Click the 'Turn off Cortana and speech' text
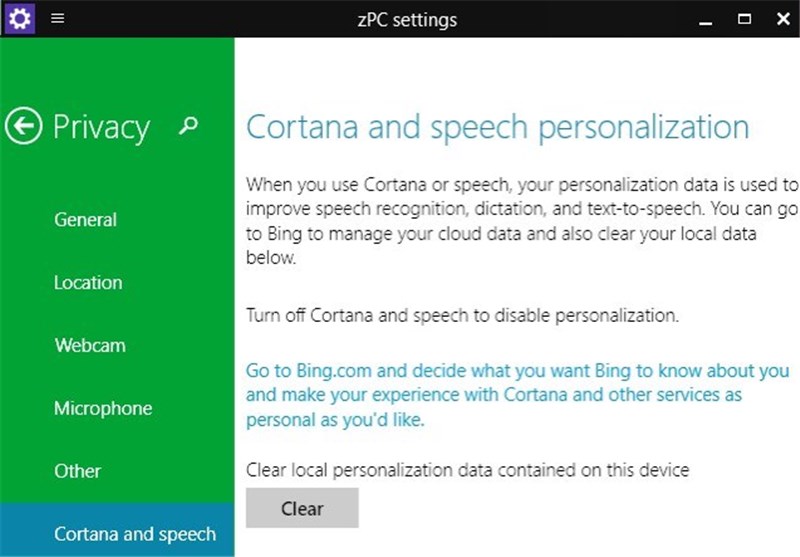This screenshot has height=557, width=800. click(x=462, y=315)
